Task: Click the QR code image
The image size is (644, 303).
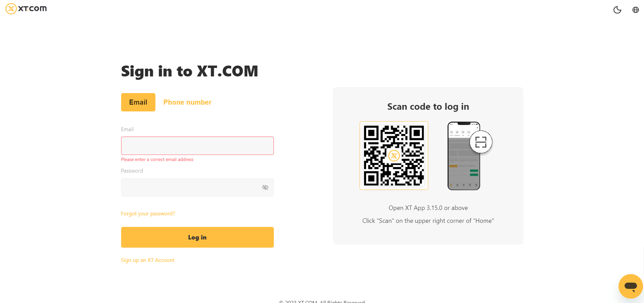Action: point(394,156)
